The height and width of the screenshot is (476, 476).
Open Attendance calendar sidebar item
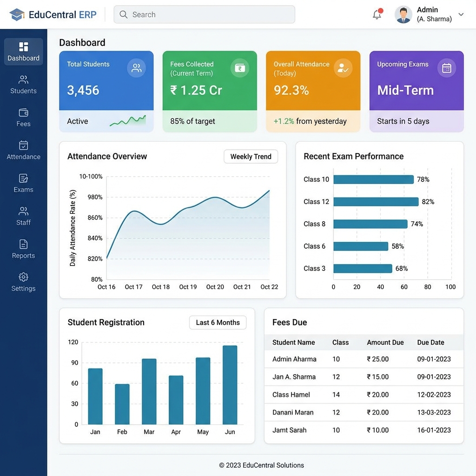23,150
